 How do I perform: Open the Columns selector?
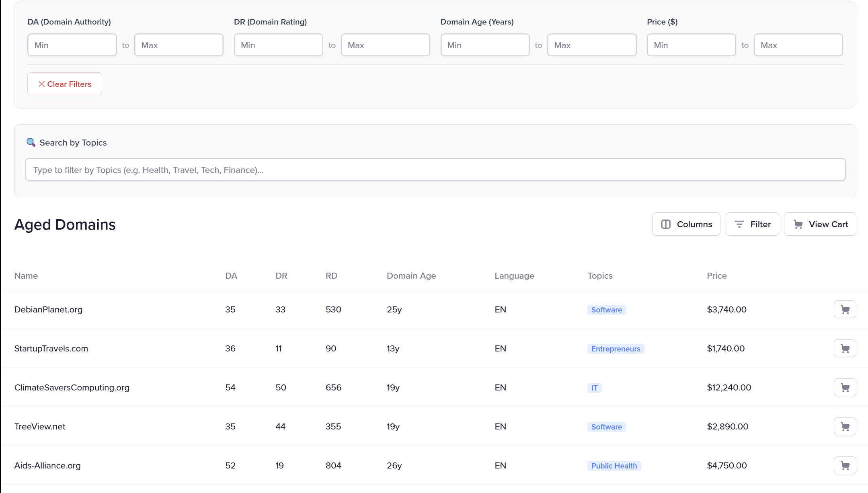click(686, 224)
